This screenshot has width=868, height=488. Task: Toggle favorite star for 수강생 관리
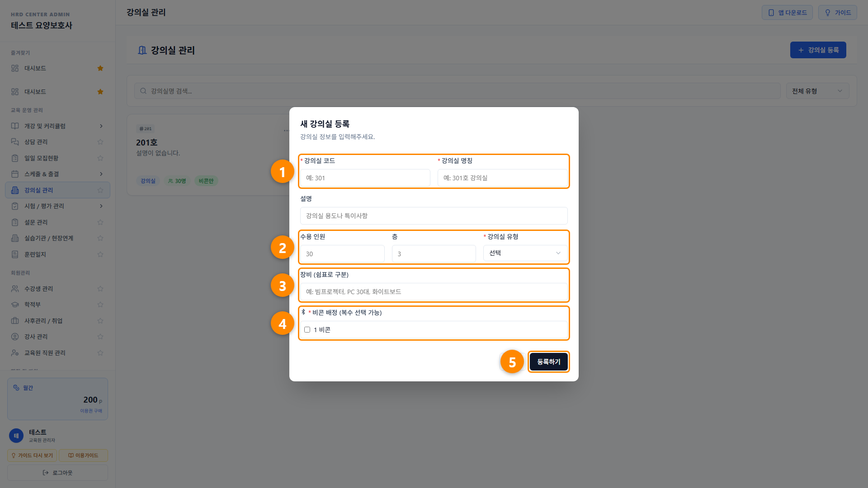click(100, 289)
